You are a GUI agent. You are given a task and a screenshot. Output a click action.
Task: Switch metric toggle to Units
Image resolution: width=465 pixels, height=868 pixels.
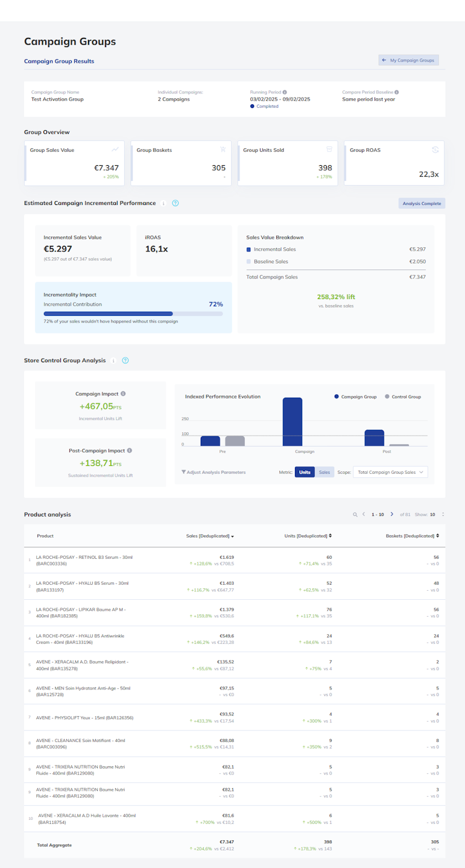pyautogui.click(x=305, y=472)
